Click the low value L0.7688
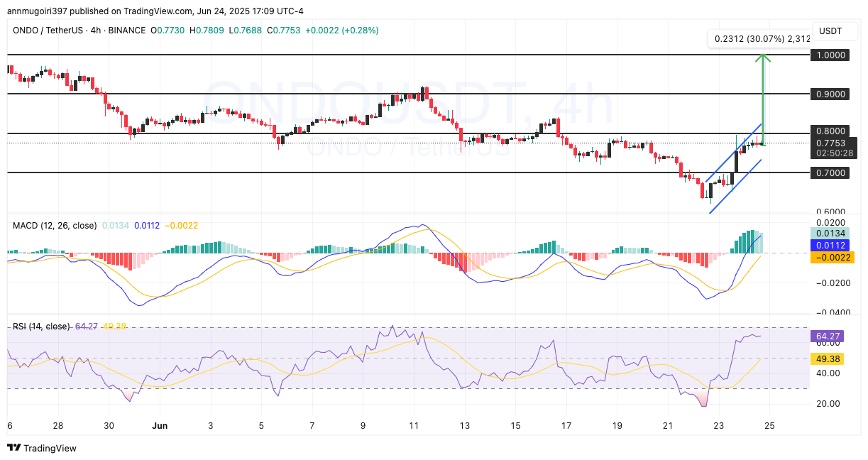Screen dimensions: 868x460 (x=246, y=31)
